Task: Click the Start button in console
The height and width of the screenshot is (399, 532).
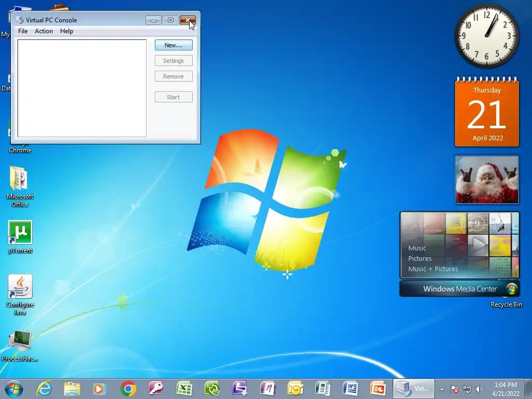Action: (174, 97)
